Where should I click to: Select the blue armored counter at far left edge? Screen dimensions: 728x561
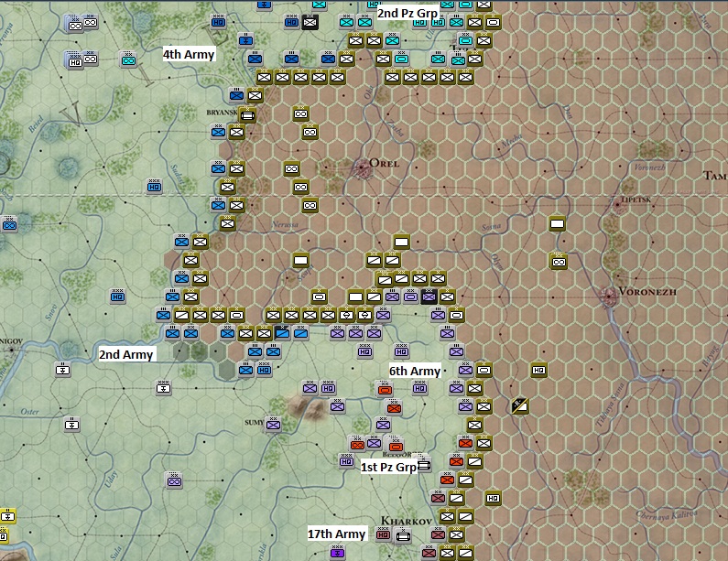(9, 225)
